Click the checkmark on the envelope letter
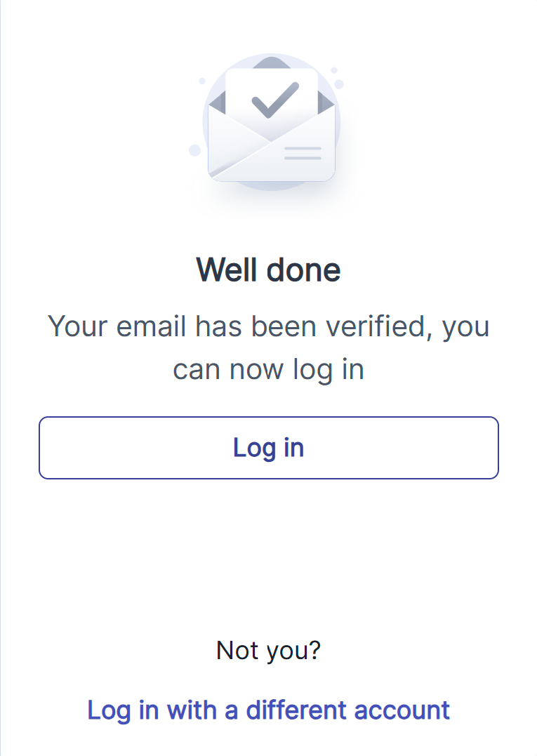The height and width of the screenshot is (756, 537). click(x=275, y=100)
